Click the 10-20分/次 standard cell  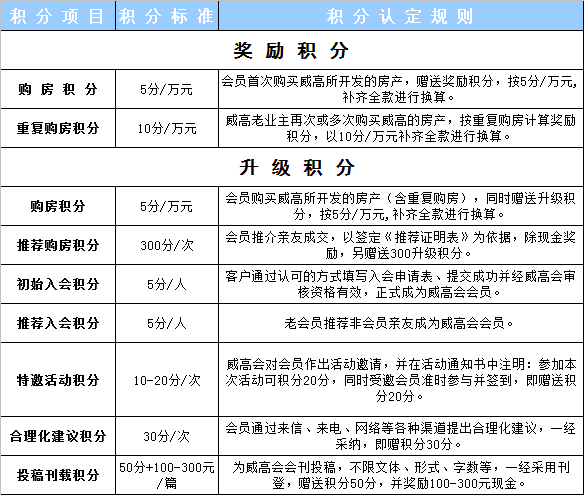click(167, 380)
